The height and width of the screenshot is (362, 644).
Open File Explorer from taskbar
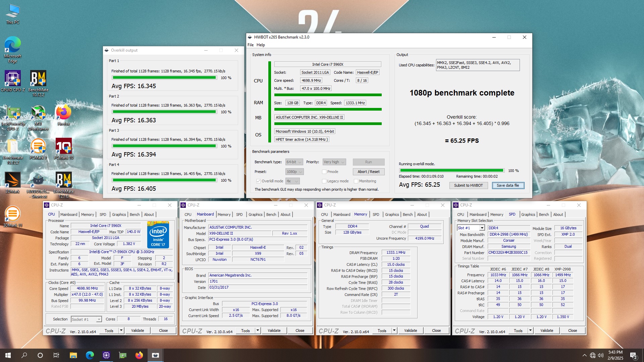pos(73,355)
